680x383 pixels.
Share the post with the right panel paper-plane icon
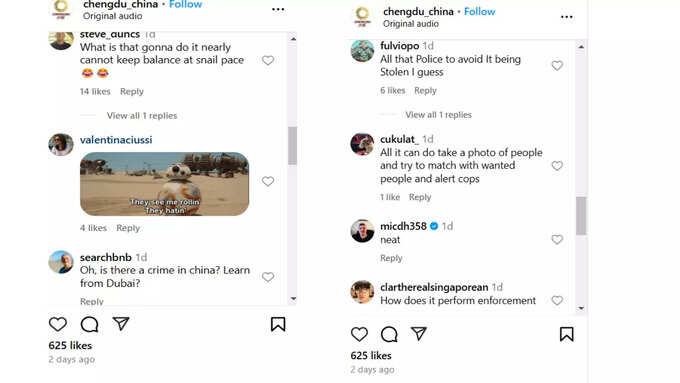tap(418, 334)
